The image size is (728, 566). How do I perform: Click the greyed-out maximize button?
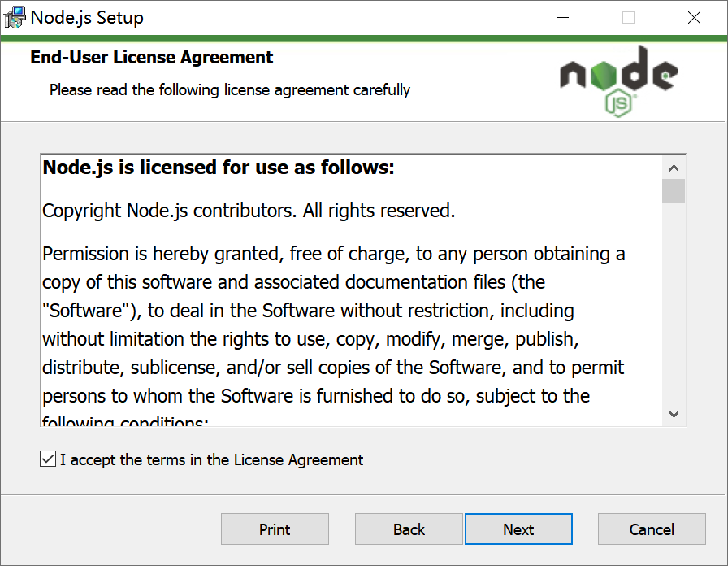click(628, 17)
